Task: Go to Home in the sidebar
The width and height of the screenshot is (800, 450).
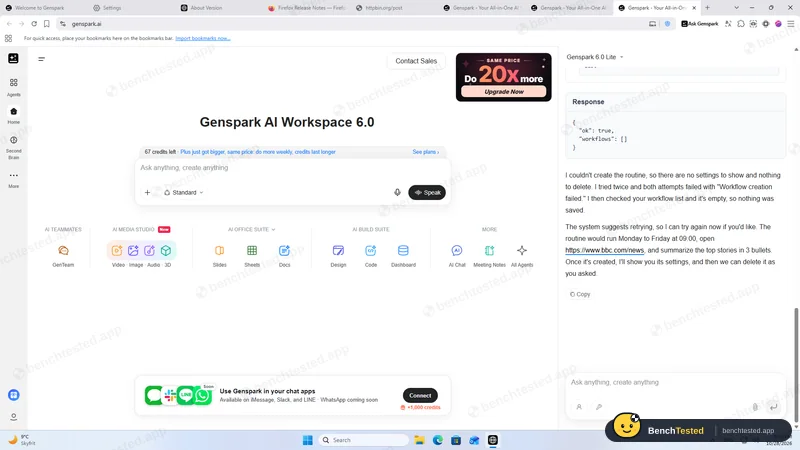Action: click(x=14, y=112)
